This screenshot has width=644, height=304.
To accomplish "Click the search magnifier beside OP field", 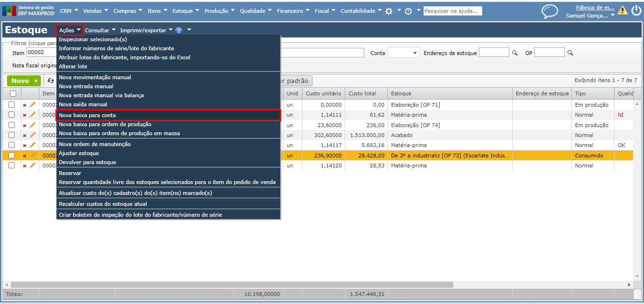I will (x=570, y=53).
